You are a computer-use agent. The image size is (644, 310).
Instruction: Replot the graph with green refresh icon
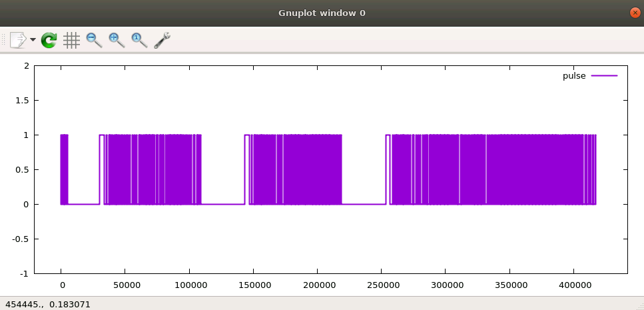click(49, 40)
